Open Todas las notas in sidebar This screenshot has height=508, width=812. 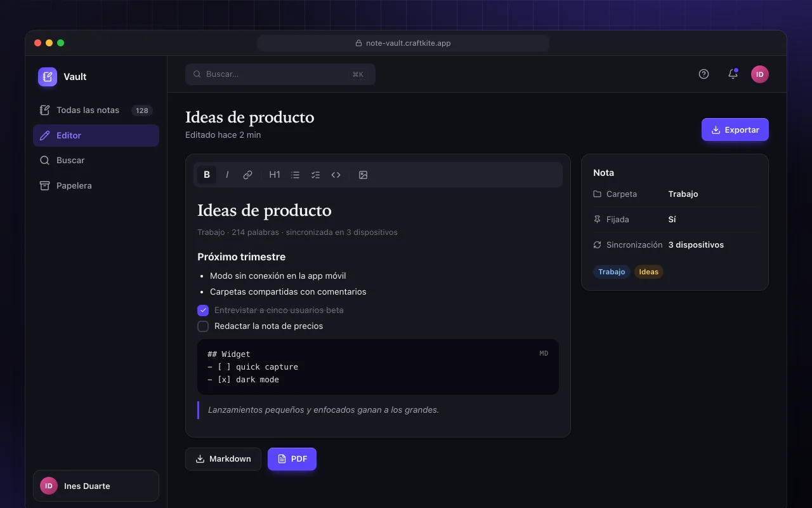[x=96, y=110]
